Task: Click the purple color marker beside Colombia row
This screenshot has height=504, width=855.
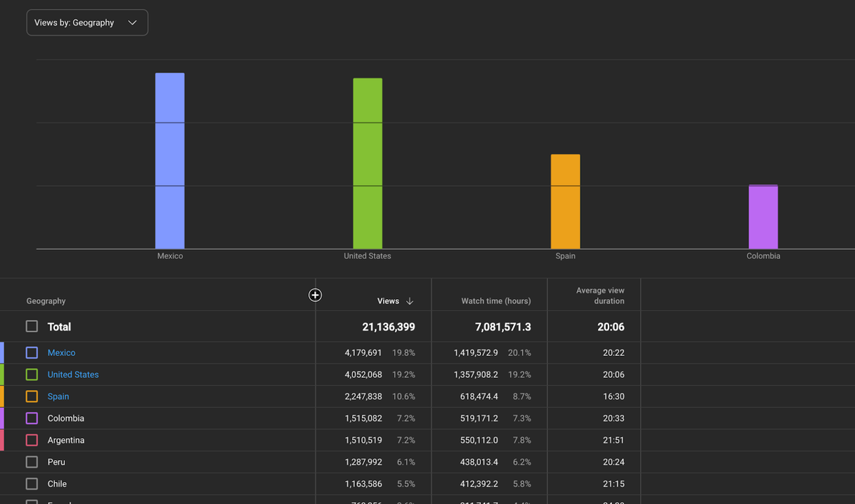Action: click(x=2, y=419)
